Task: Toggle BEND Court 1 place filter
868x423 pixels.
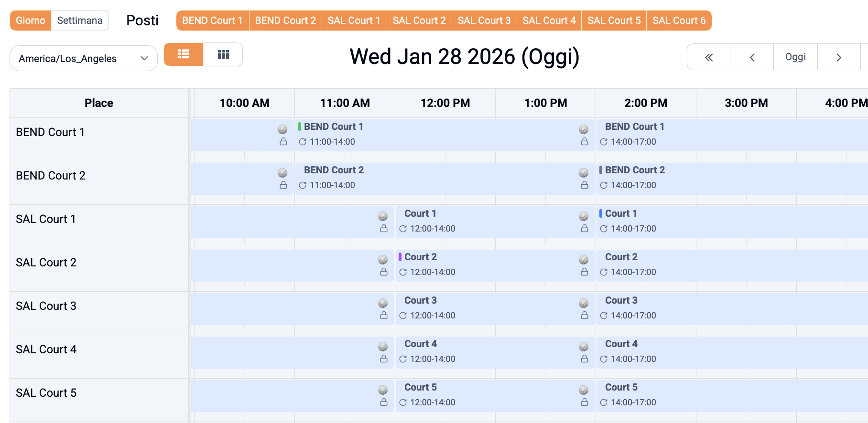Action: [212, 21]
